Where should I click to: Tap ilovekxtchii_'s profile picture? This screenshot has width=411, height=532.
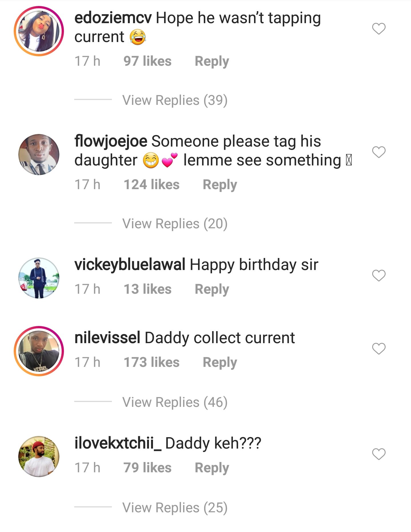[x=39, y=457]
